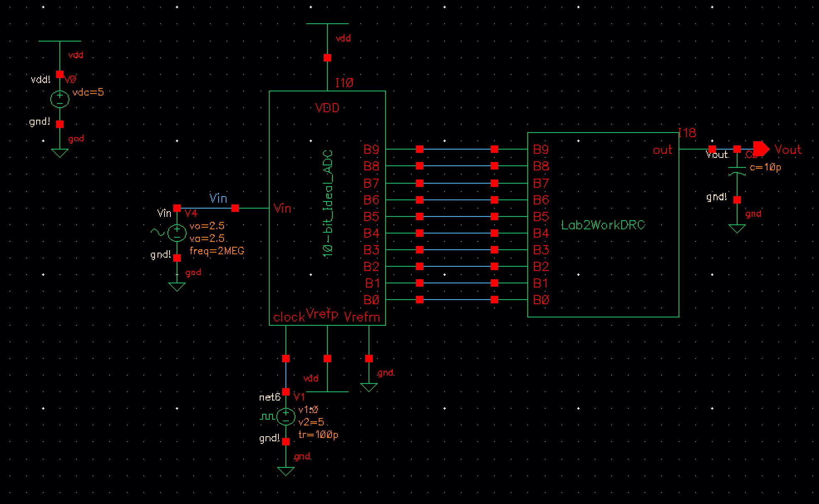This screenshot has width=819, height=504.
Task: Select the ground symbol below the capacitor
Action: point(737,229)
